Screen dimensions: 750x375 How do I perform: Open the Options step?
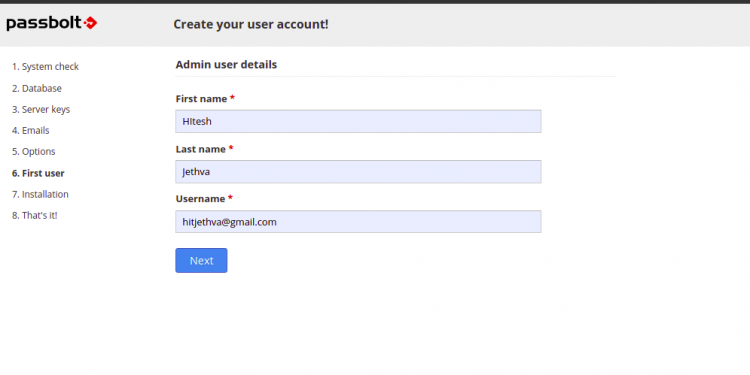[34, 152]
